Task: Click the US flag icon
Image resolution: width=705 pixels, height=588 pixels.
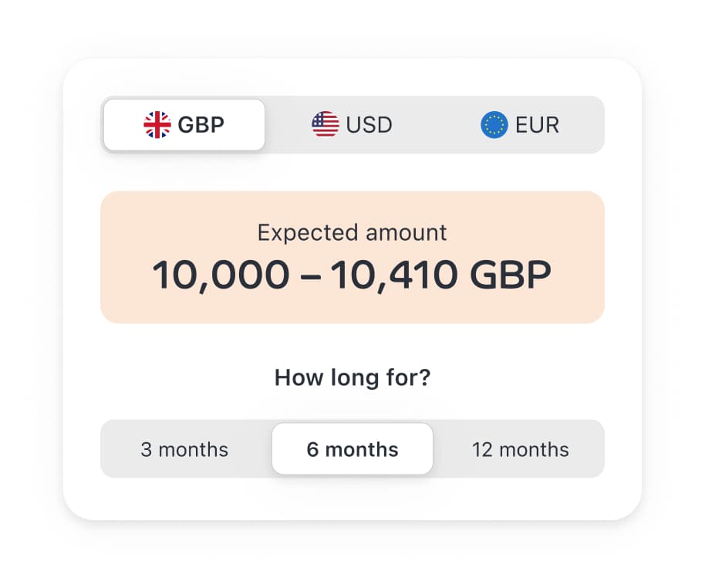Action: (x=326, y=125)
